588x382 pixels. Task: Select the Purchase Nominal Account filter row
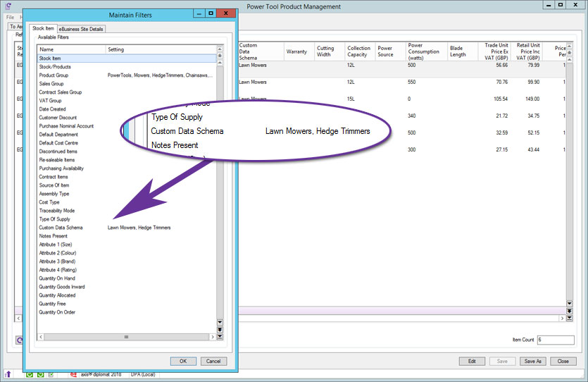click(x=127, y=126)
